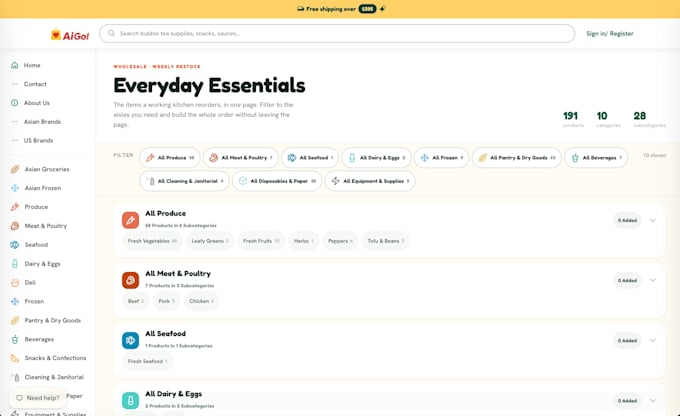Screen dimensions: 680x416
Task: Expand the All Meat & Poultry section chevron
Action: [x=653, y=280]
